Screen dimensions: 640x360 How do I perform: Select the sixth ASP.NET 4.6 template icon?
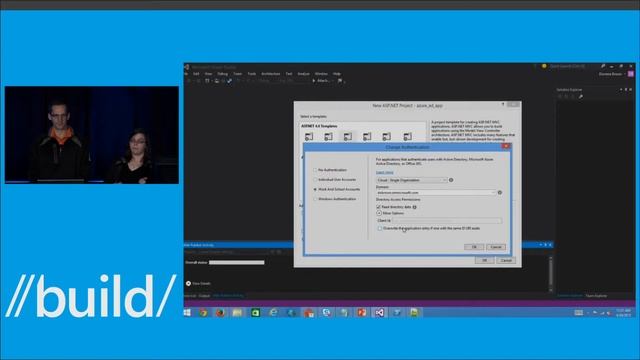[x=407, y=137]
